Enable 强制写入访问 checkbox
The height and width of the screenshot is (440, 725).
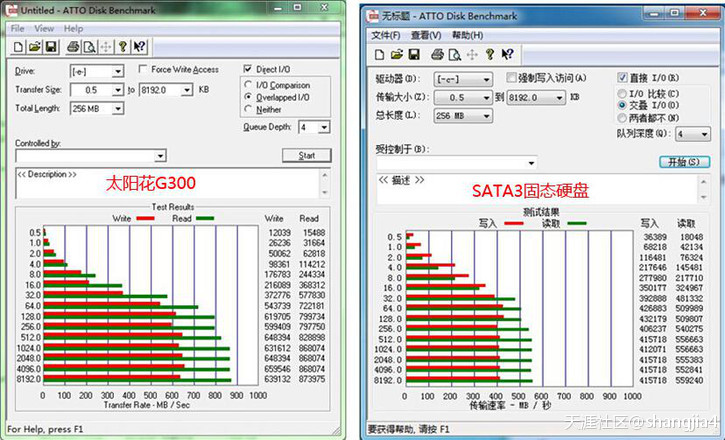coord(510,77)
